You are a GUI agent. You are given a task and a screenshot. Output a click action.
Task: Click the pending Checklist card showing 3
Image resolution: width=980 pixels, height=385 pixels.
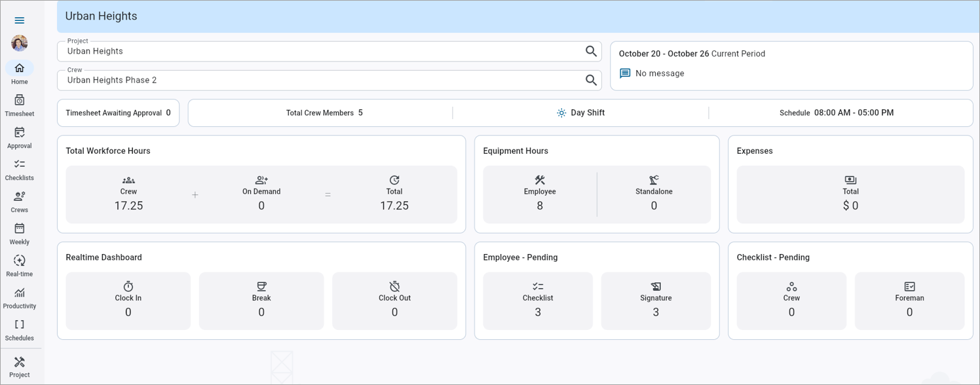[538, 301]
